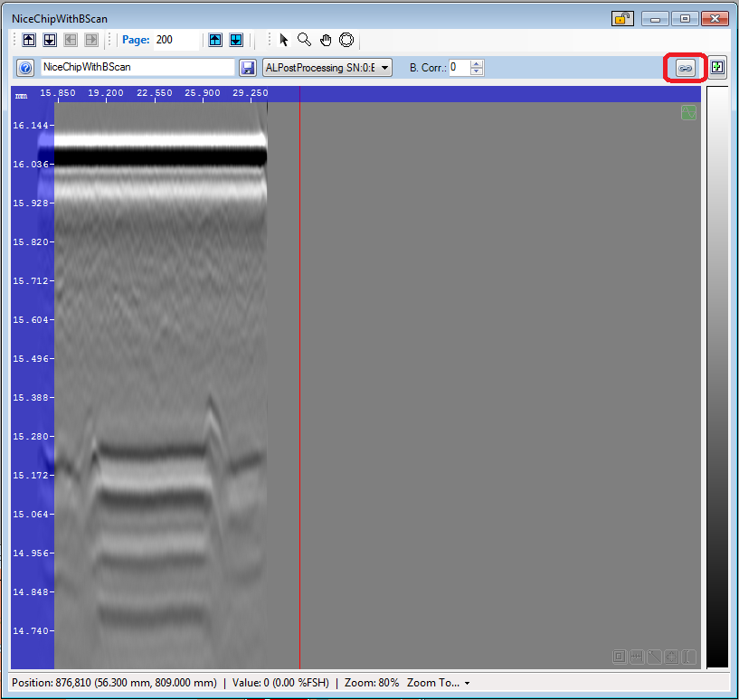Click the blue down-arrow page button
Viewport: 739px width, 700px height.
point(235,40)
